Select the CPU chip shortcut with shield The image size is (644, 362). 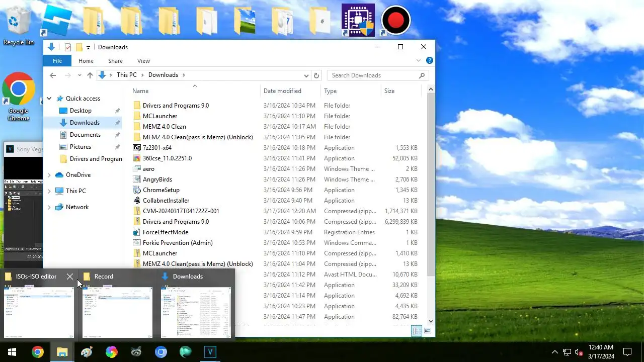click(x=358, y=20)
